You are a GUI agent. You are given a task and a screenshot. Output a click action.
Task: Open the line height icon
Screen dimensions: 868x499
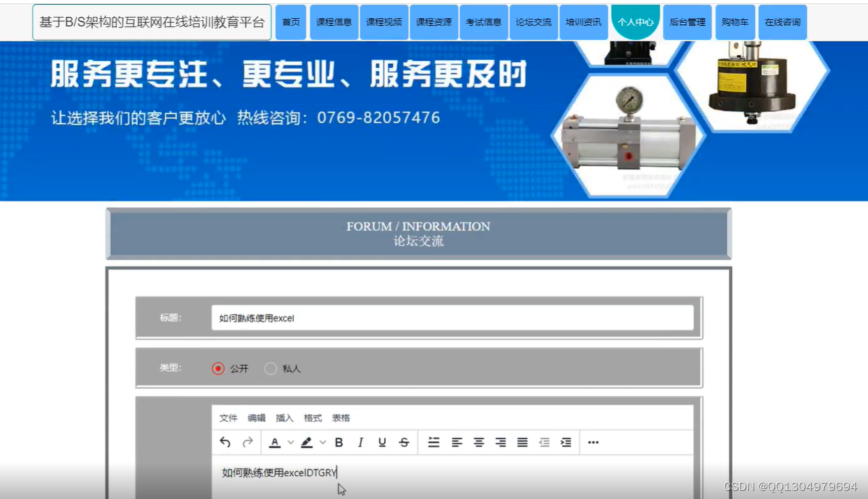click(x=434, y=443)
